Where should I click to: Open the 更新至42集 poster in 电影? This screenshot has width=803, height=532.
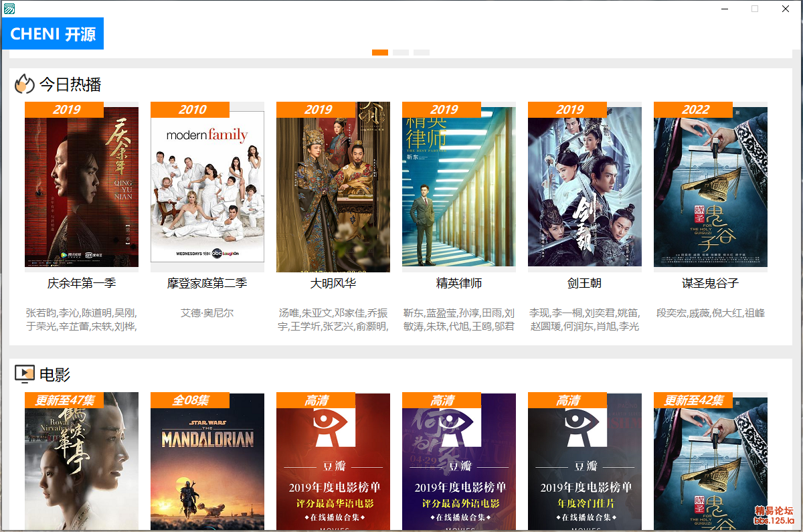click(x=711, y=461)
